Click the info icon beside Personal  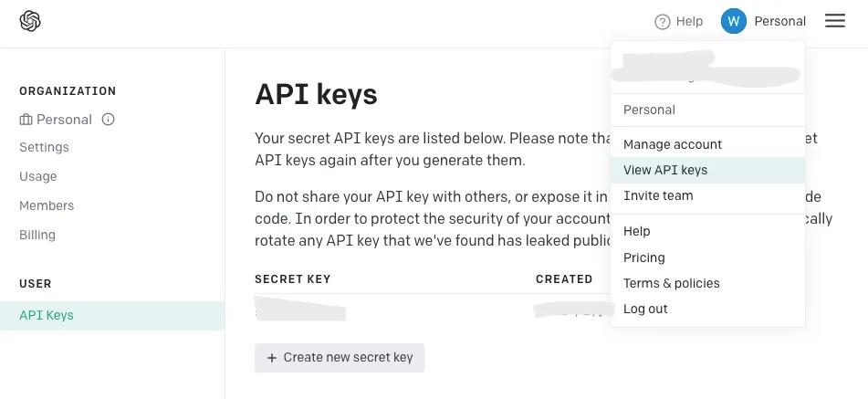click(108, 120)
